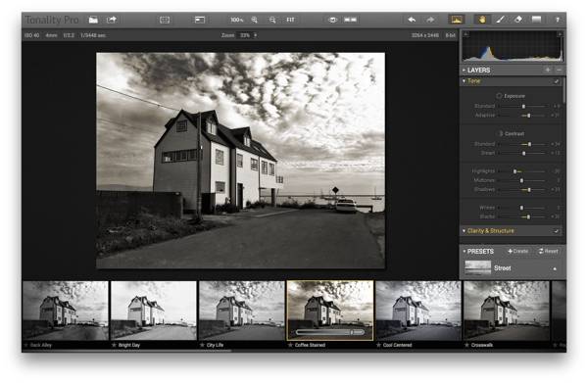Remove a layer with minus
The width and height of the screenshot is (588, 383).
(x=560, y=71)
